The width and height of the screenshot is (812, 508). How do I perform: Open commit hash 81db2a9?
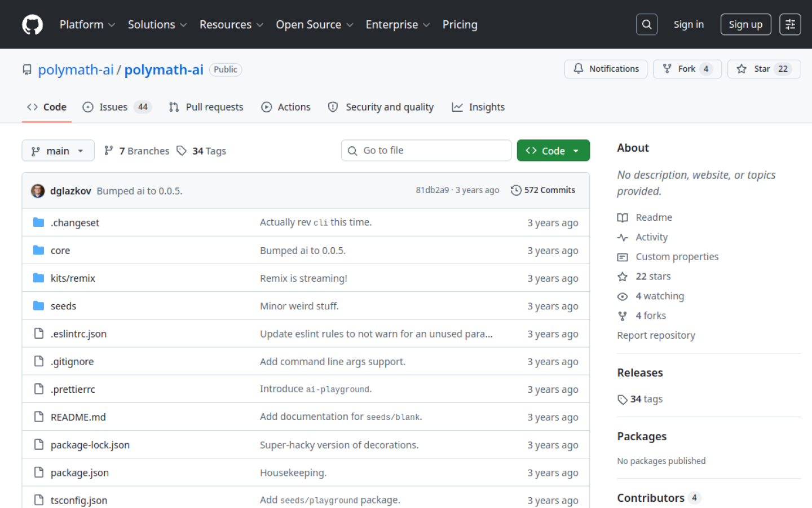(433, 190)
